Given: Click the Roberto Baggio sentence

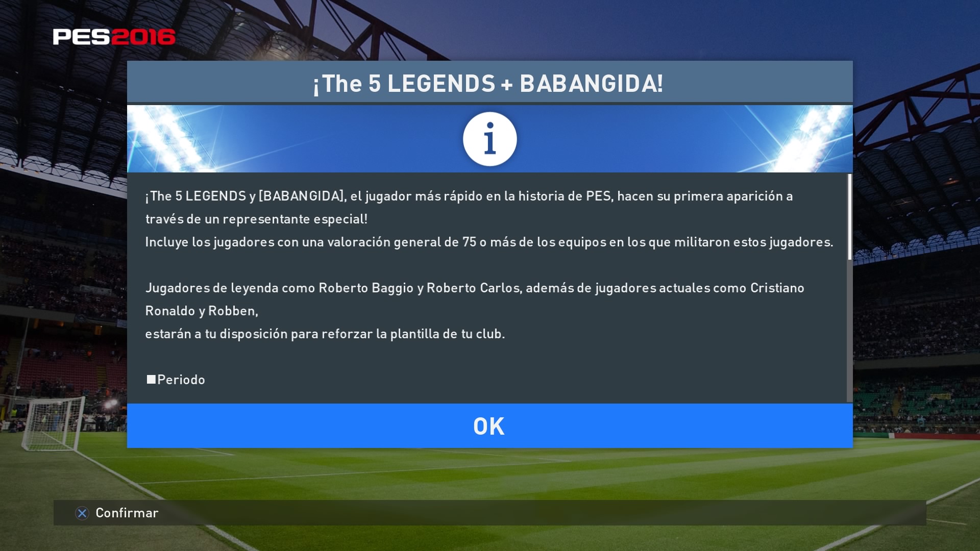Looking at the screenshot, I should click(x=475, y=288).
